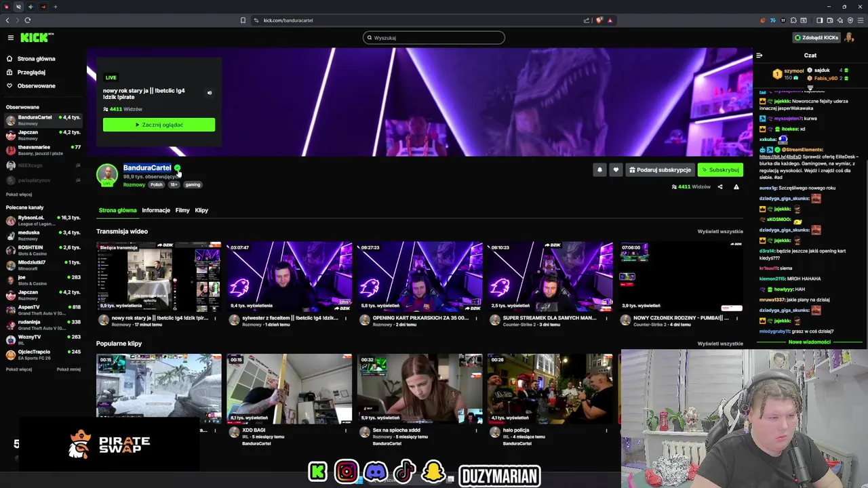Open options for 'sylwester z facetem' video
868x488 pixels.
coord(346,318)
